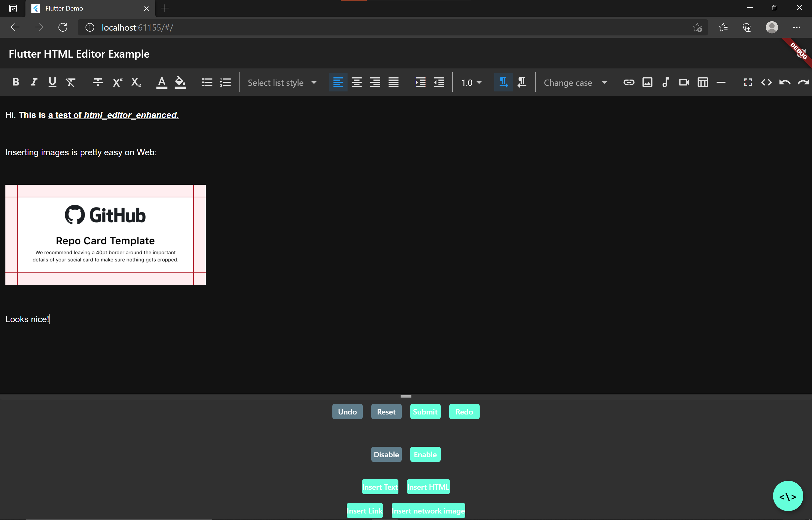Viewport: 812px width, 520px height.
Task: Open the Select list style dropdown
Action: (x=282, y=83)
